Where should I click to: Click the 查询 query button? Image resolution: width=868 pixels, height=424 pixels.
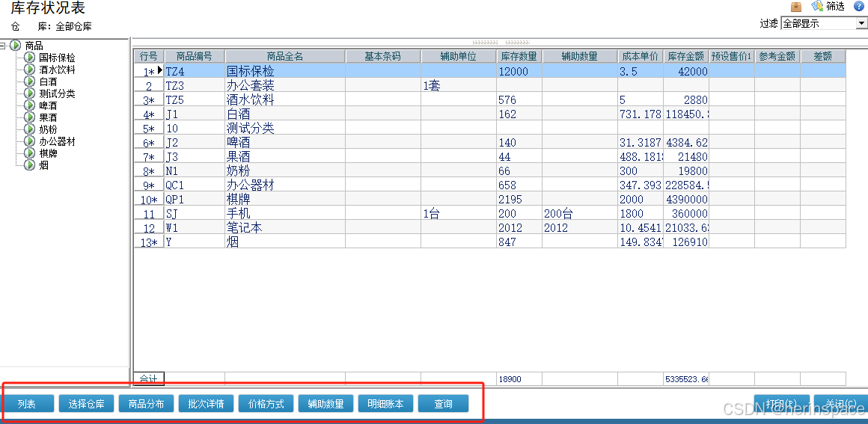(443, 404)
